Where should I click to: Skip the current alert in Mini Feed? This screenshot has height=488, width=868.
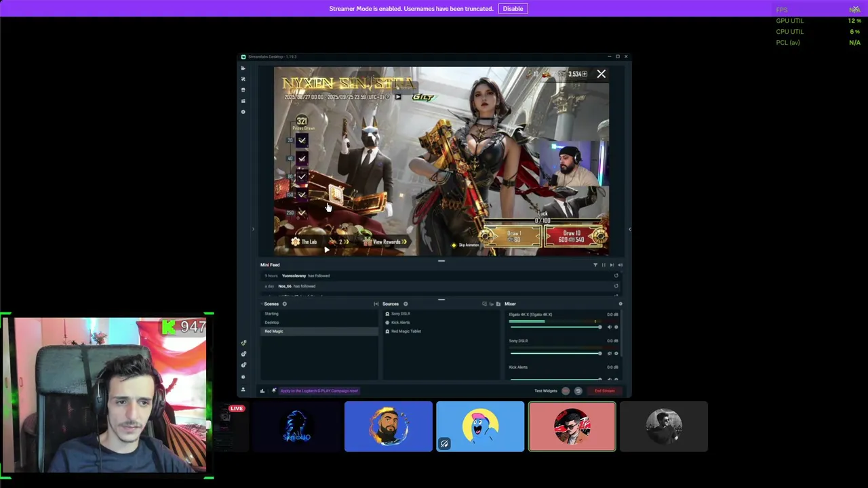click(612, 265)
